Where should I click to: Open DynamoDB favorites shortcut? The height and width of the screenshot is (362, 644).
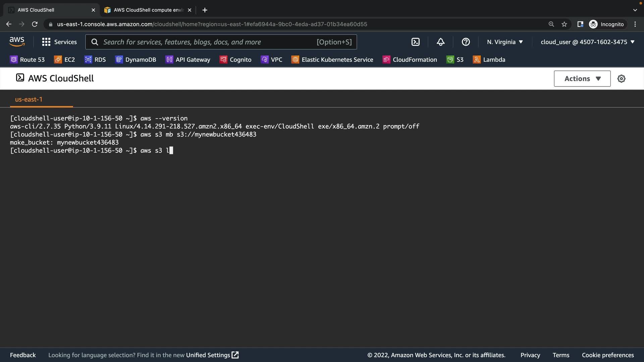coord(136,60)
